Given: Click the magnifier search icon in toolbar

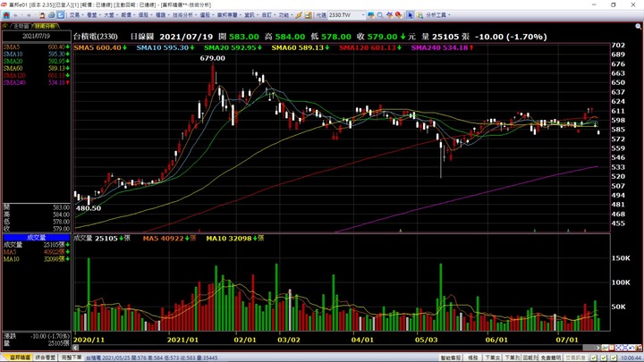Looking at the screenshot, I should [380, 15].
